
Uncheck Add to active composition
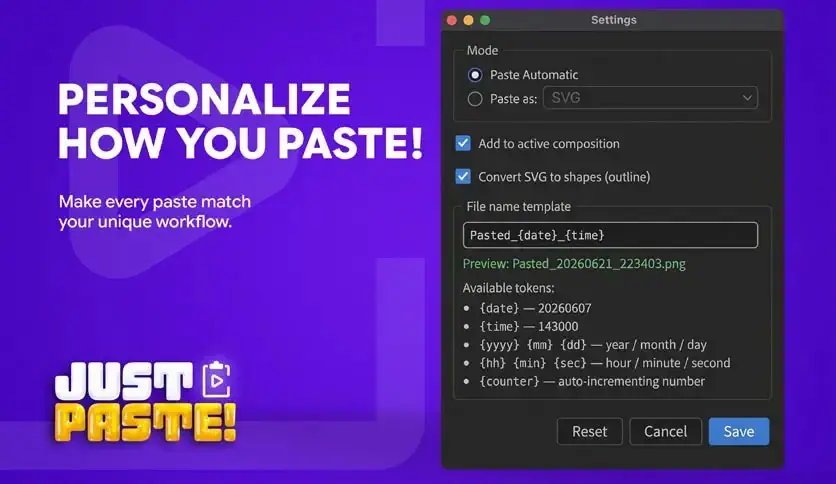[x=463, y=143]
